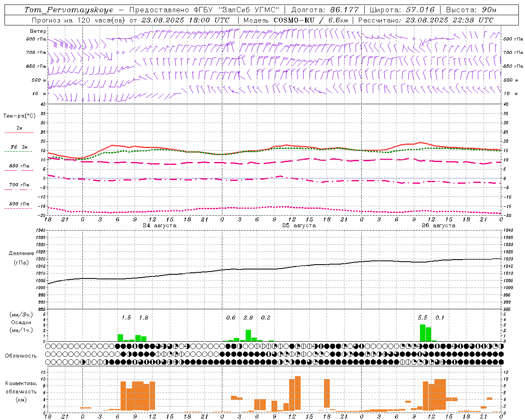Viewport: 525px width, 420px height.
Task: Click the Конвективн. convective cloud label
Action: 21,383
